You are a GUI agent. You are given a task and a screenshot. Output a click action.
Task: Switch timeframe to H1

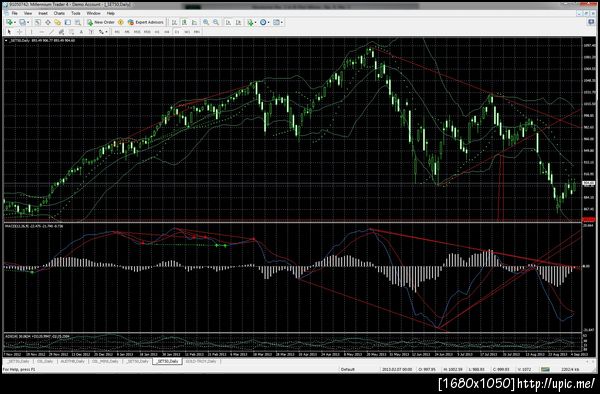[157, 32]
